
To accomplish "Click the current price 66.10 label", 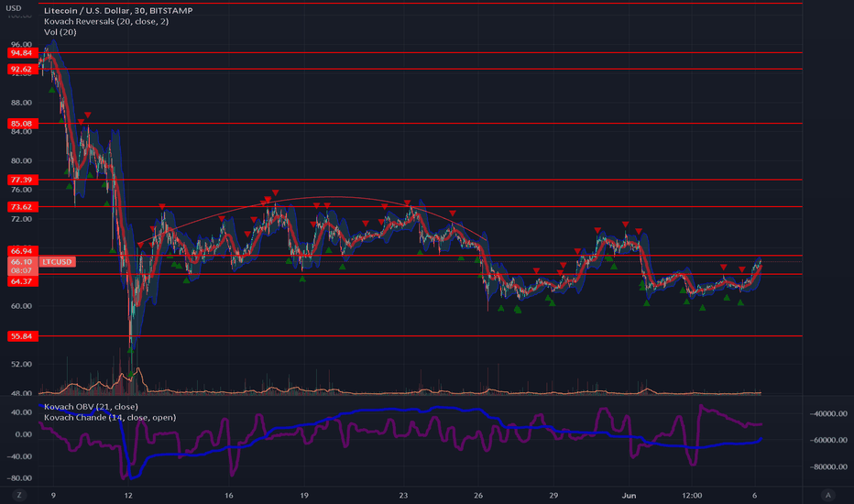I will click(22, 262).
